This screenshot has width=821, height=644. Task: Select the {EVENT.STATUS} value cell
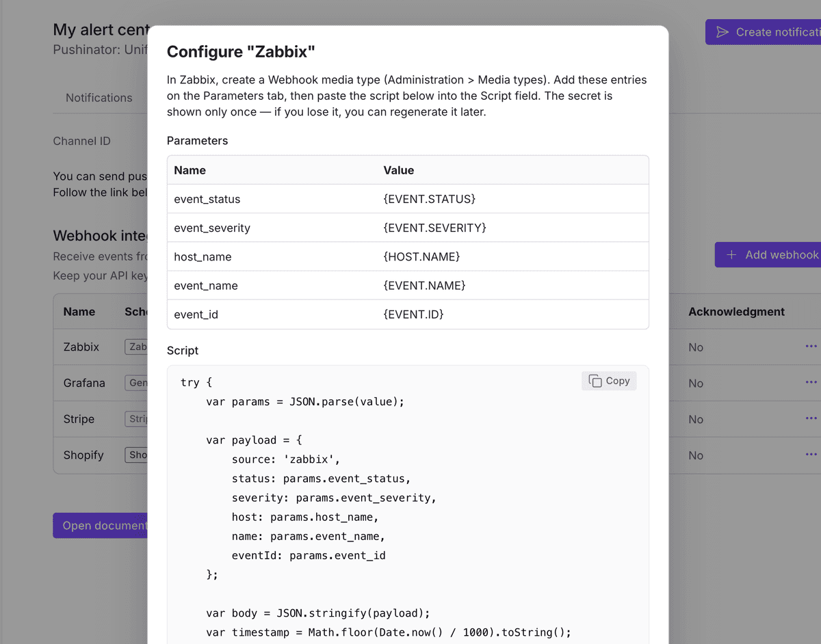512,199
